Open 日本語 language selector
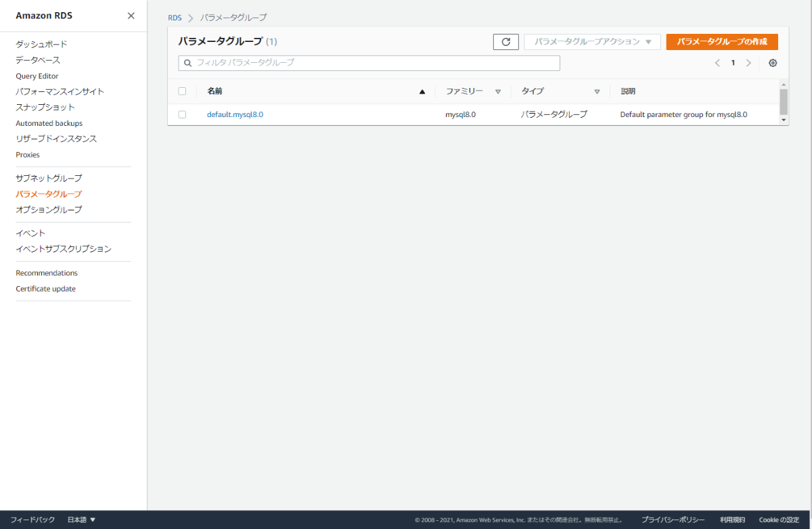Screen dimensions: 812x529 coord(82,520)
